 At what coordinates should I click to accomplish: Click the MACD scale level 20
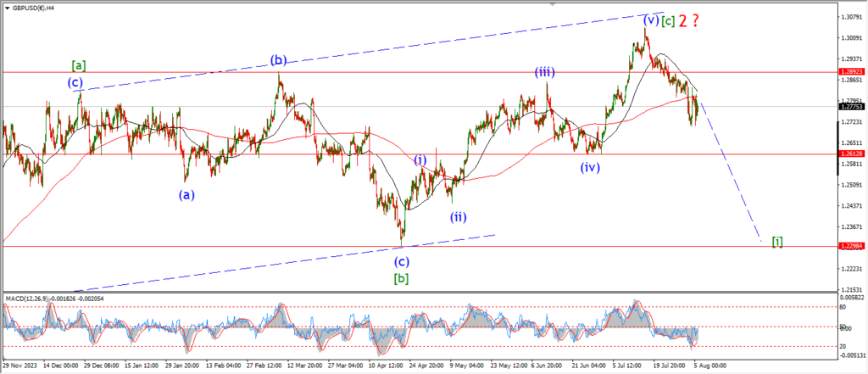(x=844, y=347)
